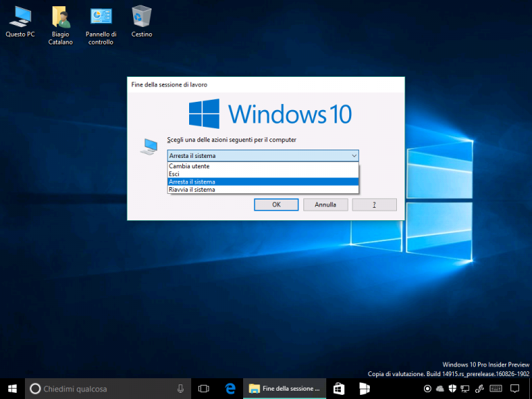Collapse the Arresta il sistema combo box arrow
The height and width of the screenshot is (399, 532).
click(354, 156)
